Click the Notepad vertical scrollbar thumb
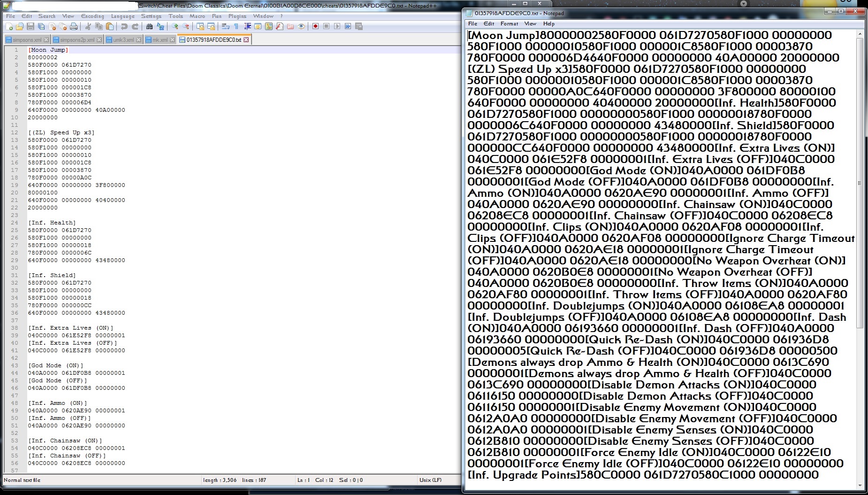The width and height of the screenshot is (868, 495). [860, 183]
